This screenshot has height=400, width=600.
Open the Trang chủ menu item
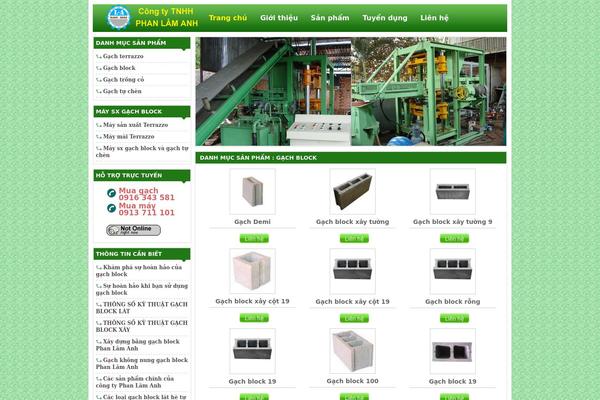pos(228,18)
